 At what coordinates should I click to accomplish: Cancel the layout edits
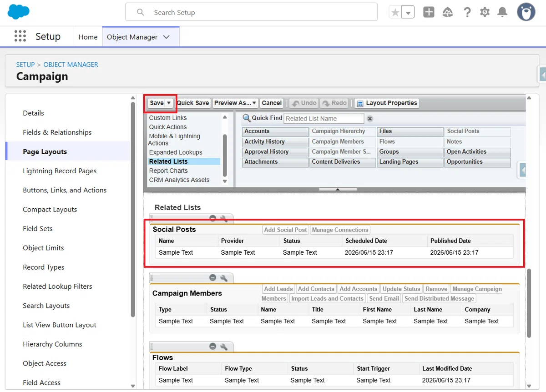point(272,103)
